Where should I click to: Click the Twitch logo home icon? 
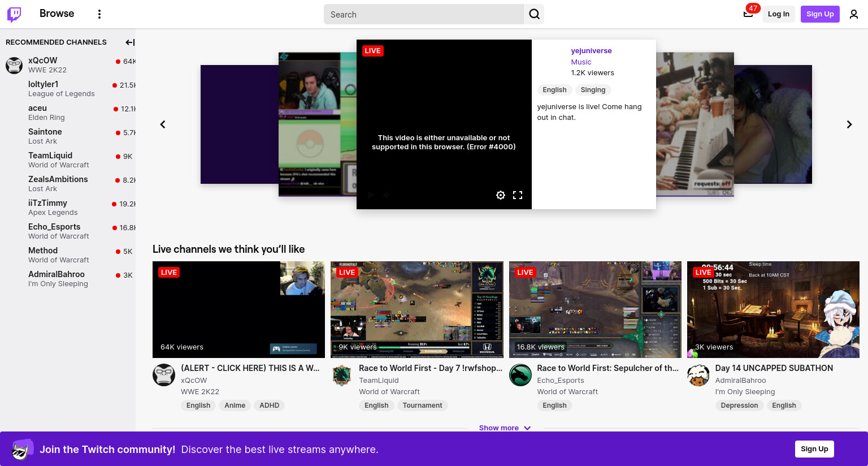pyautogui.click(x=14, y=14)
